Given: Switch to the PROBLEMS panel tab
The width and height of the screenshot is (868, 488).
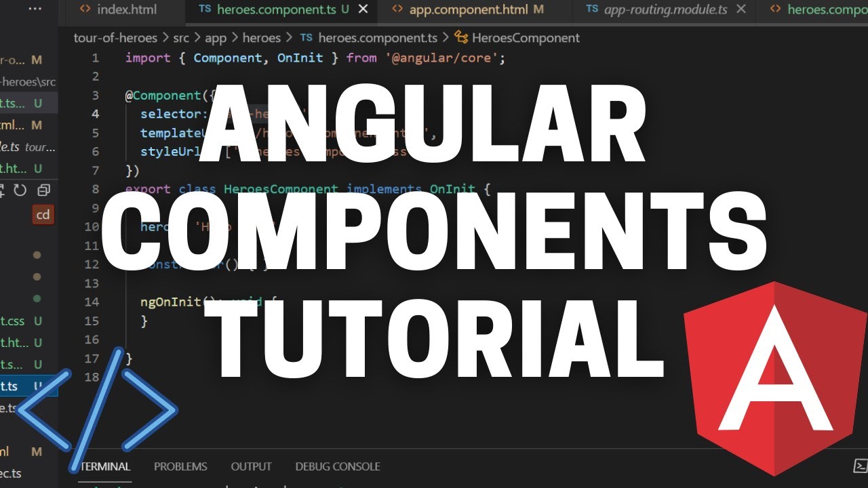Looking at the screenshot, I should pyautogui.click(x=180, y=466).
